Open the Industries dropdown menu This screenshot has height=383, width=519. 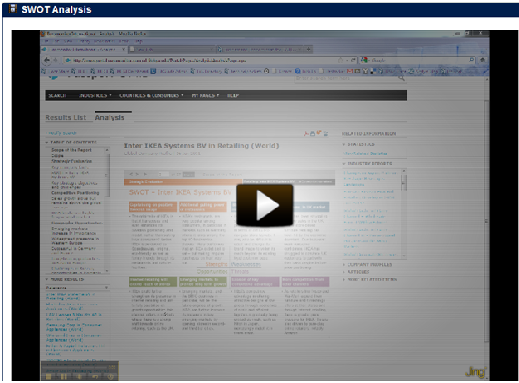click(x=95, y=96)
